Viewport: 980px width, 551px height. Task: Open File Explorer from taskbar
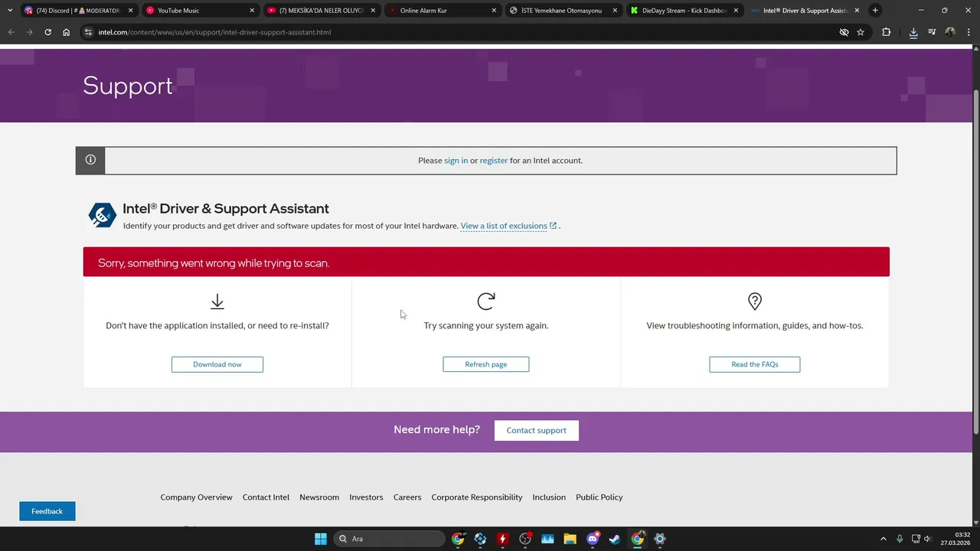click(x=570, y=539)
